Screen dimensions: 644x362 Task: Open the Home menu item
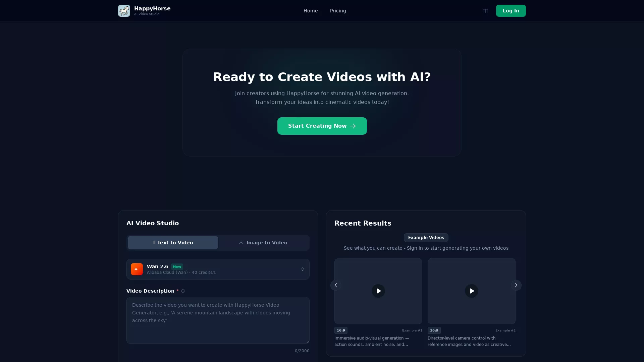(x=310, y=10)
